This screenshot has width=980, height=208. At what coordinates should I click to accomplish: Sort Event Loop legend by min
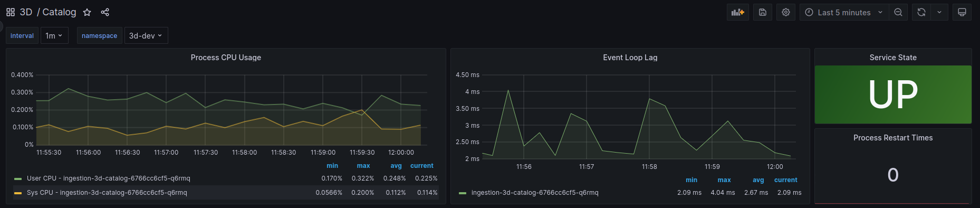coord(691,180)
